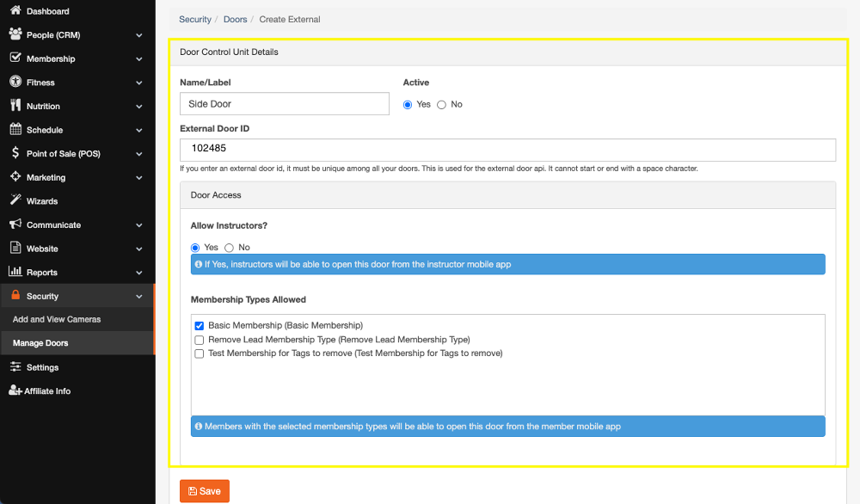Uncheck the Basic Membership checkbox

click(x=200, y=326)
